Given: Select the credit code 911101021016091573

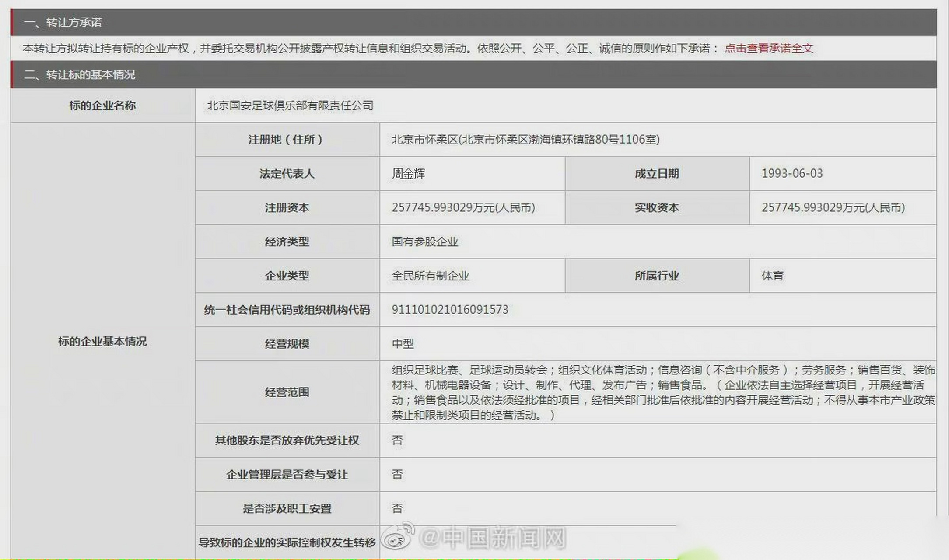Looking at the screenshot, I should [450, 310].
